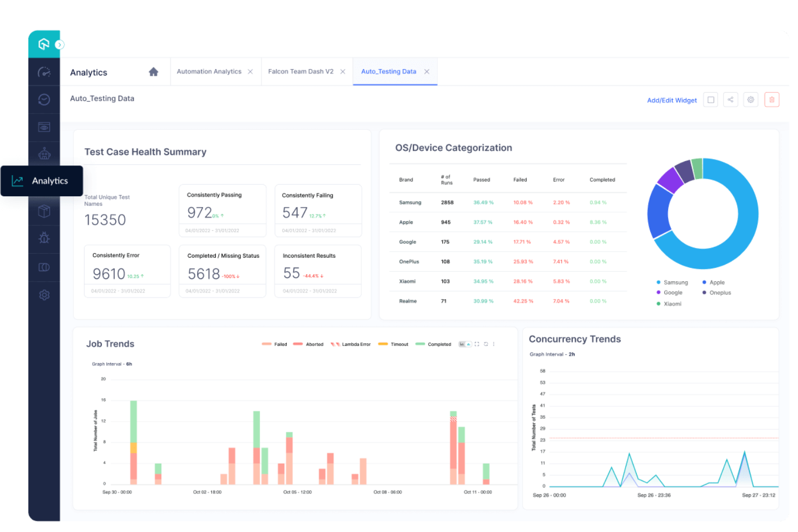Toggle the Failed series in Job Trends legend

click(274, 344)
